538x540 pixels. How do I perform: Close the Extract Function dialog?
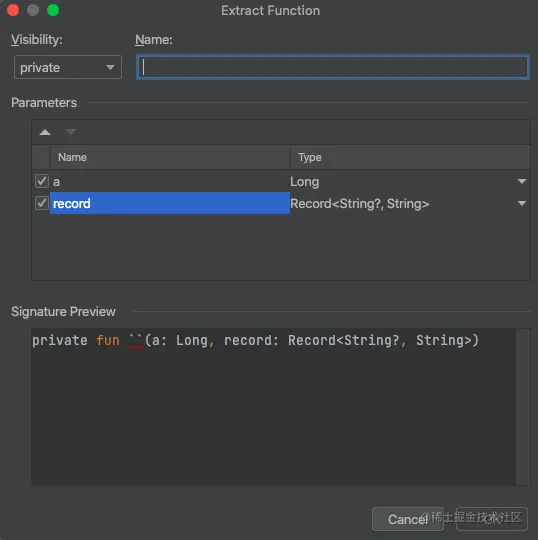tap(13, 10)
